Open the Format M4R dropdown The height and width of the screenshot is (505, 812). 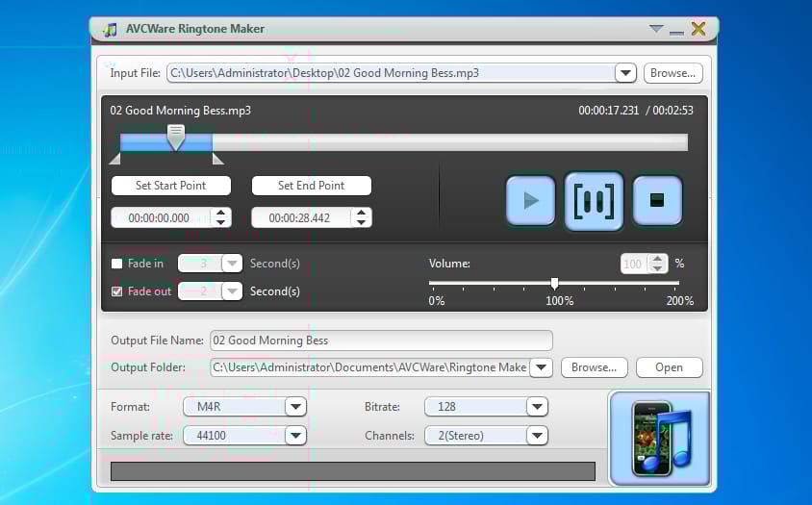click(x=295, y=407)
